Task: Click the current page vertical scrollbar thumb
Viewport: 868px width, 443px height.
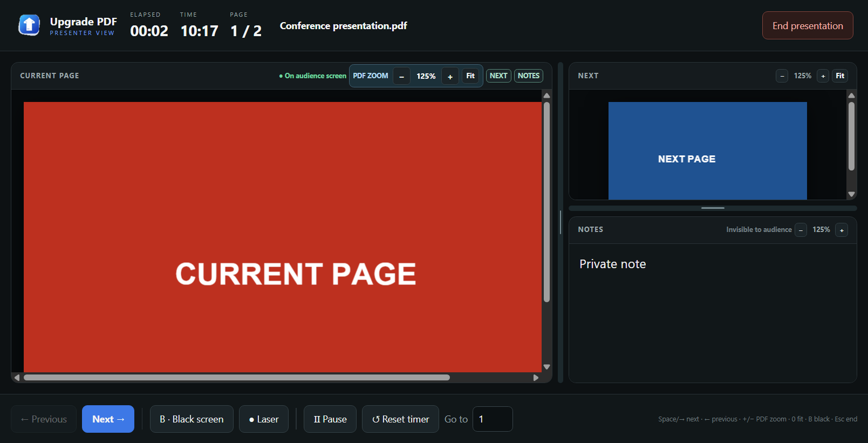Action: pyautogui.click(x=546, y=202)
